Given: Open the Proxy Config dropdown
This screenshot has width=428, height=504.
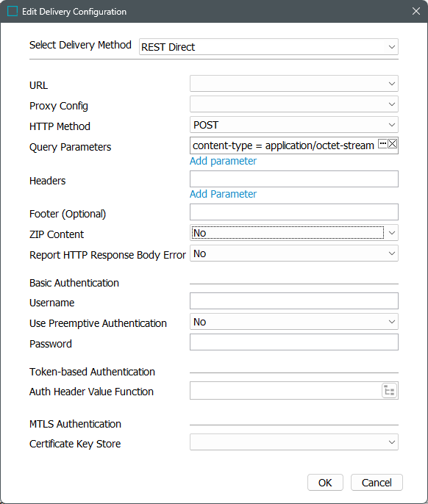Looking at the screenshot, I should (294, 104).
